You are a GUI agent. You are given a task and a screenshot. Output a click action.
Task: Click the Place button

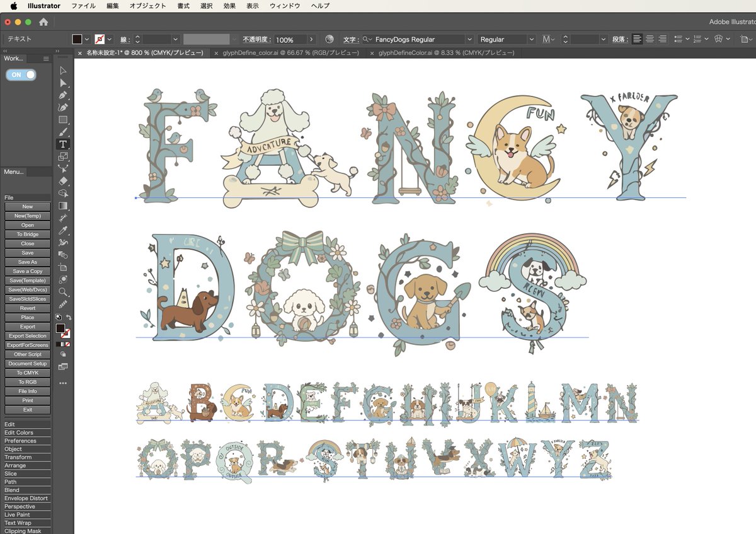[28, 318]
